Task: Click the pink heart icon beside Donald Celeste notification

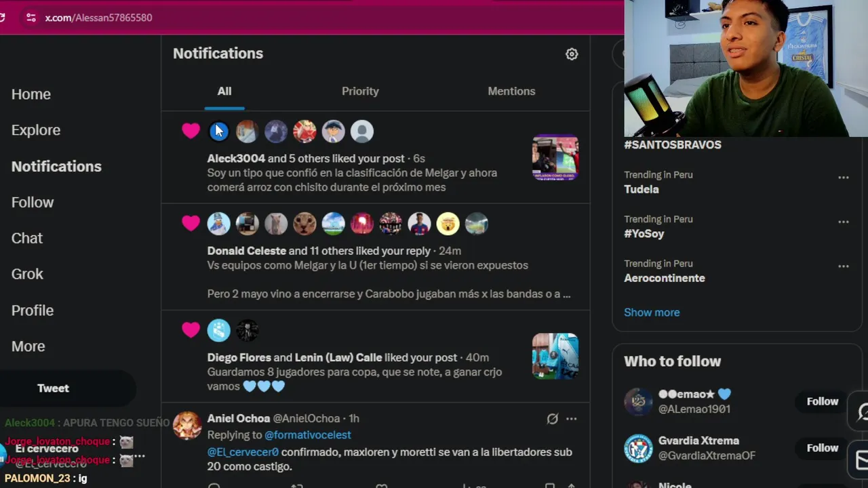Action: point(191,223)
